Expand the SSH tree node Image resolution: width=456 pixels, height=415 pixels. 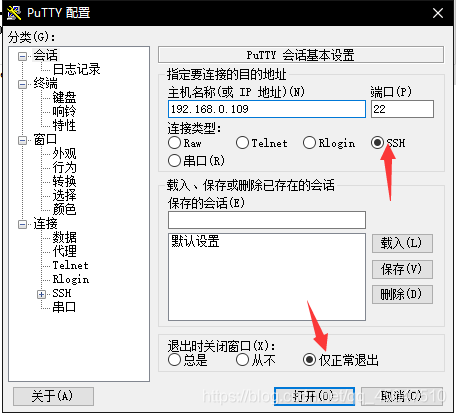pyautogui.click(x=41, y=294)
